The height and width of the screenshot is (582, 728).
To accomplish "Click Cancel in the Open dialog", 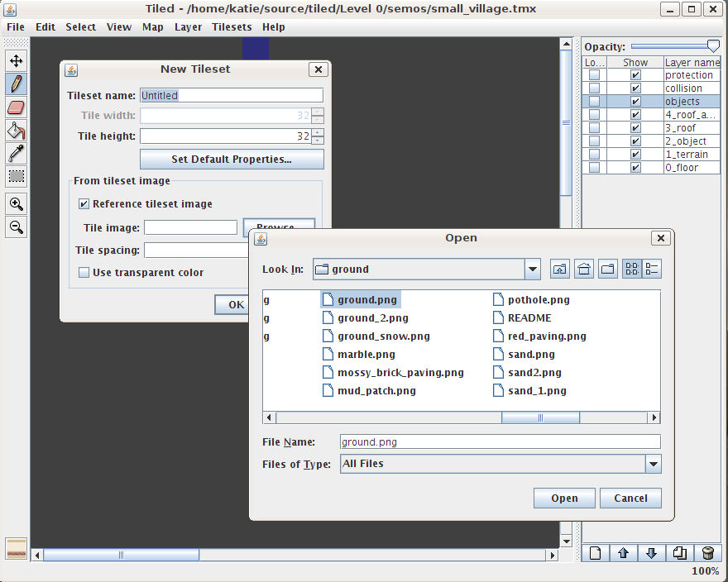I will 630,498.
